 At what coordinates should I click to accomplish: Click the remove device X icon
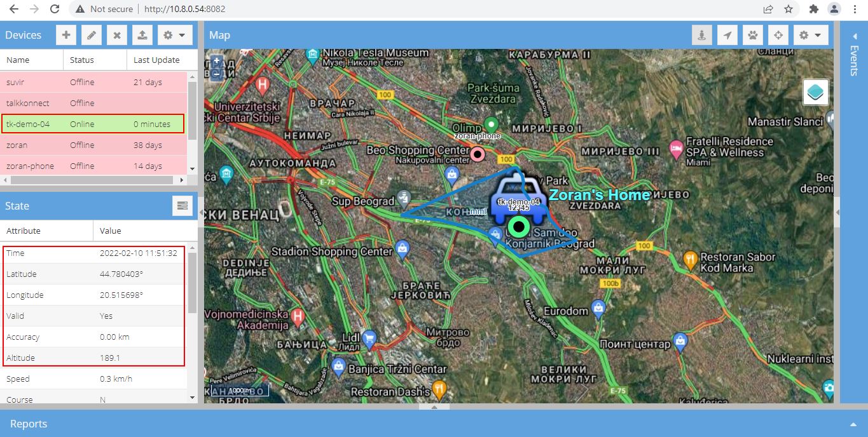(x=117, y=36)
